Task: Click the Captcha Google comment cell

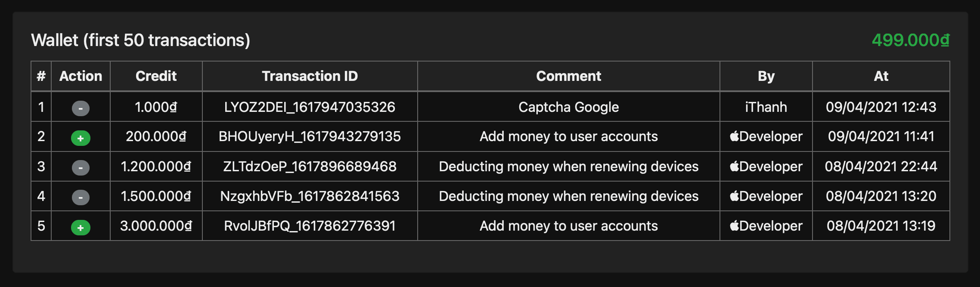Action: 568,107
